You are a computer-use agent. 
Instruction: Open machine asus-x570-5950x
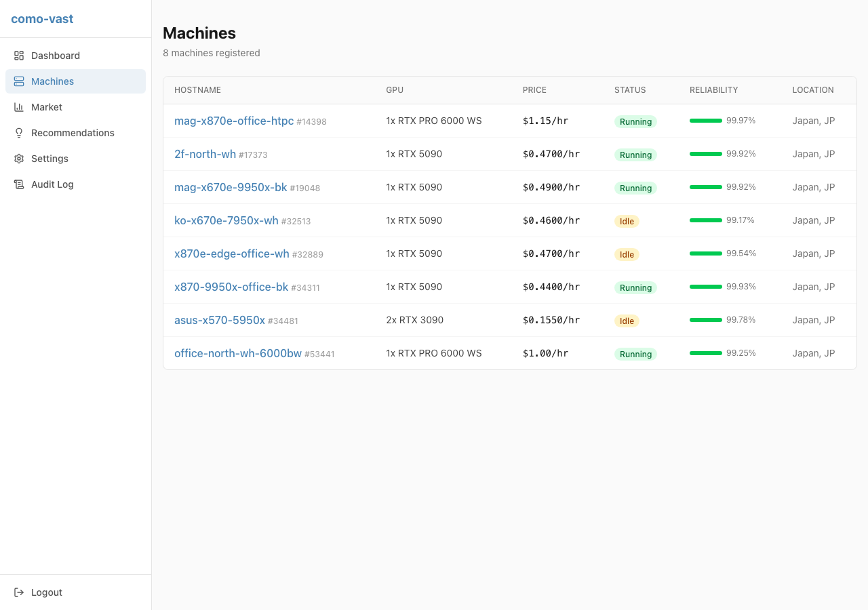pos(220,320)
